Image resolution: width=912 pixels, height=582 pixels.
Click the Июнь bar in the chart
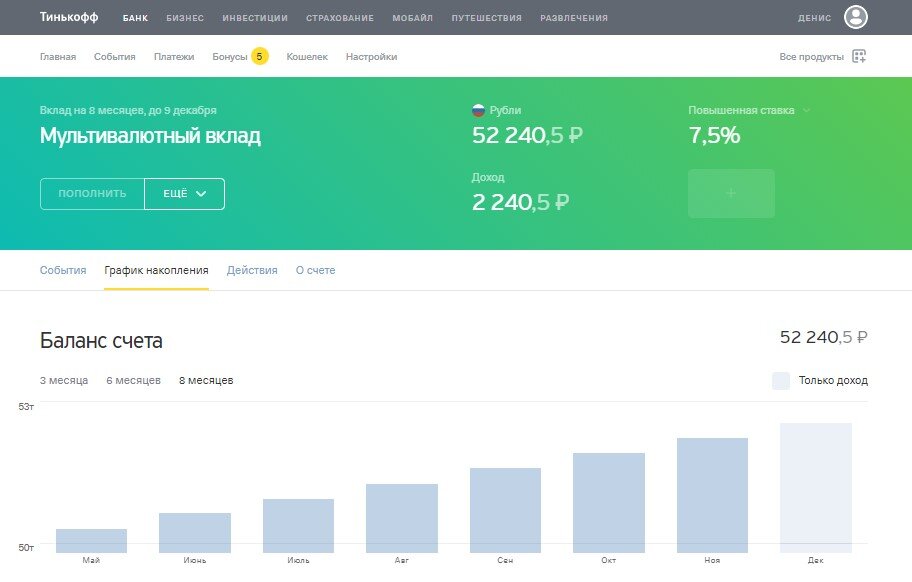tap(195, 533)
